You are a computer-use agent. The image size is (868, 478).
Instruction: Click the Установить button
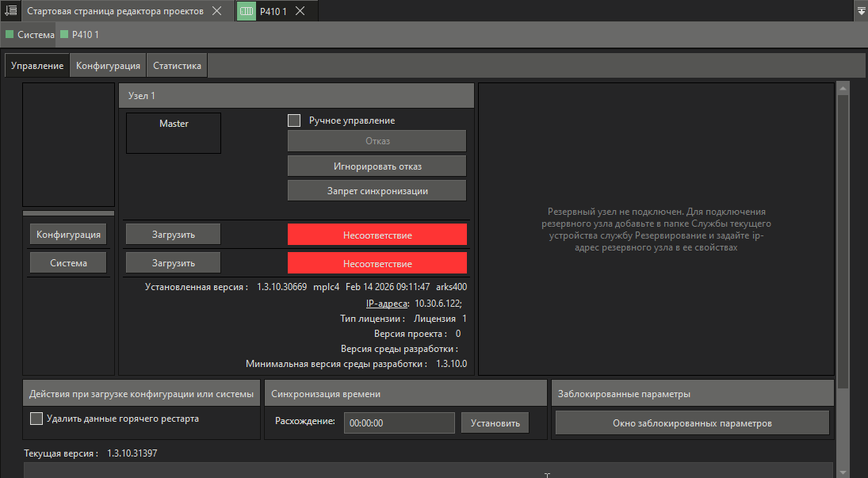coord(495,423)
